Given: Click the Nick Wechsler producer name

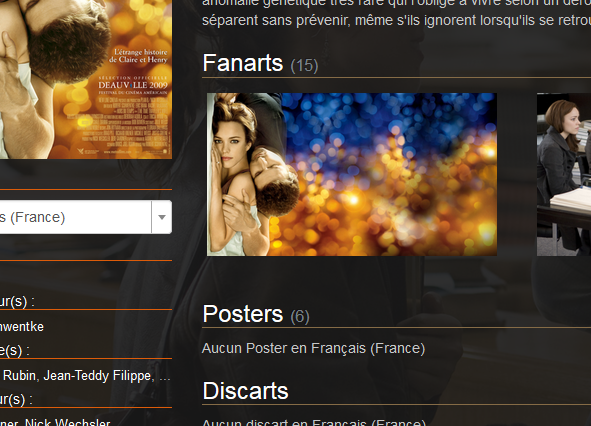Looking at the screenshot, I should pos(67,422).
